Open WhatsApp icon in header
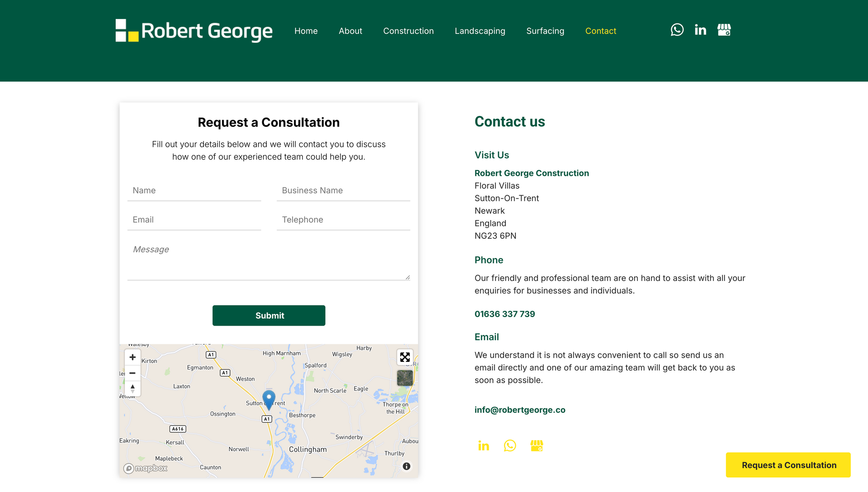 (x=677, y=30)
